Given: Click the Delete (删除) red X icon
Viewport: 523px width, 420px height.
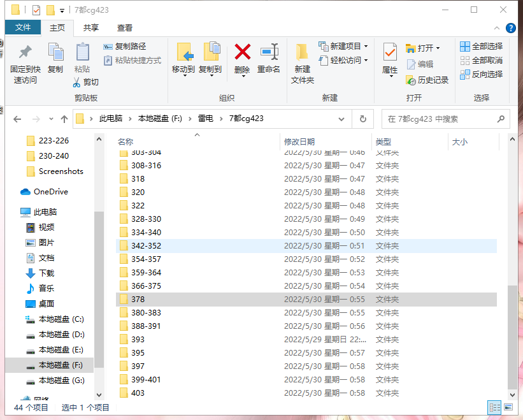Looking at the screenshot, I should [242, 52].
